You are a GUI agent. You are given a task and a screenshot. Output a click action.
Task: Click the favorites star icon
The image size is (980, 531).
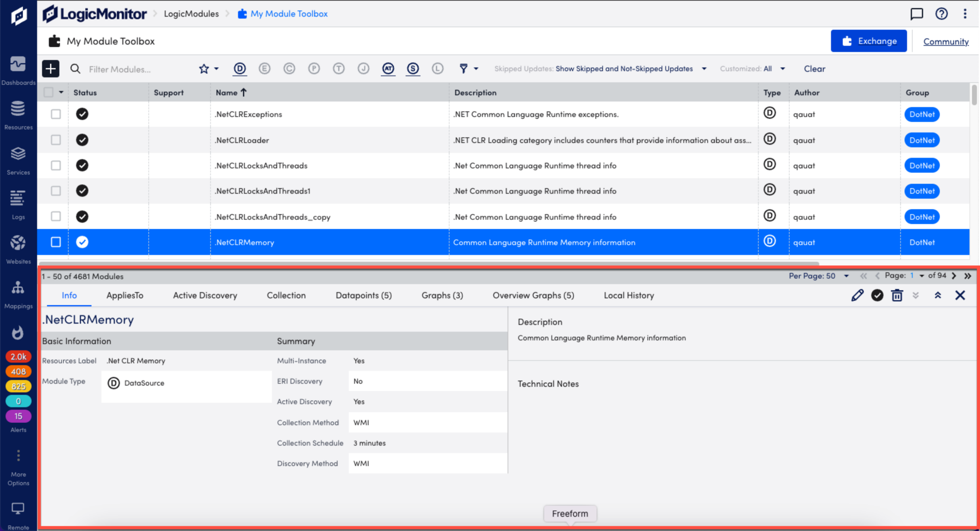(205, 68)
